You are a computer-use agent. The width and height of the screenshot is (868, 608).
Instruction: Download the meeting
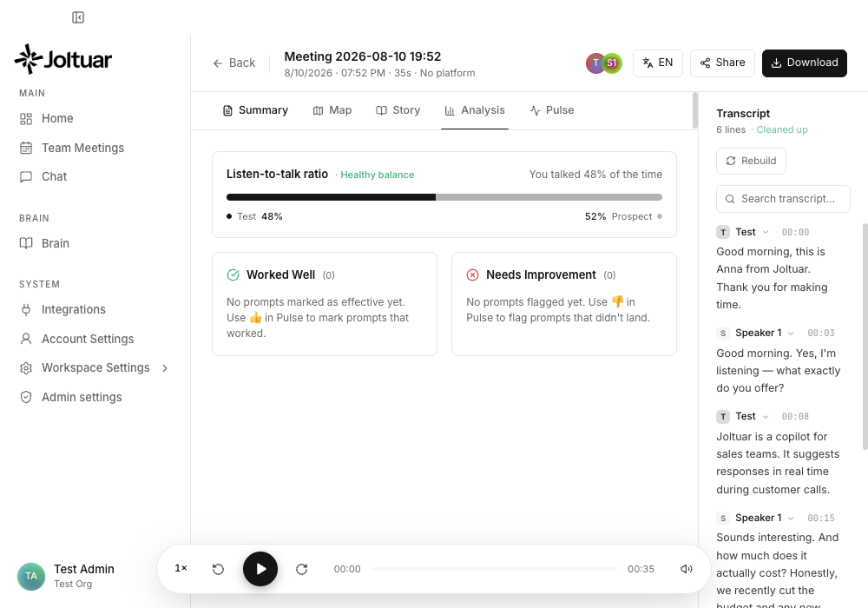pos(805,63)
